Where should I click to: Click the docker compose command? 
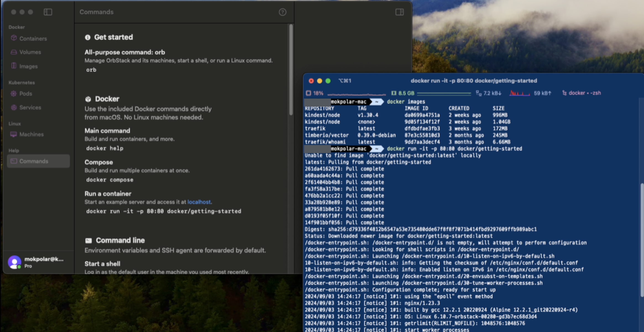coord(109,180)
